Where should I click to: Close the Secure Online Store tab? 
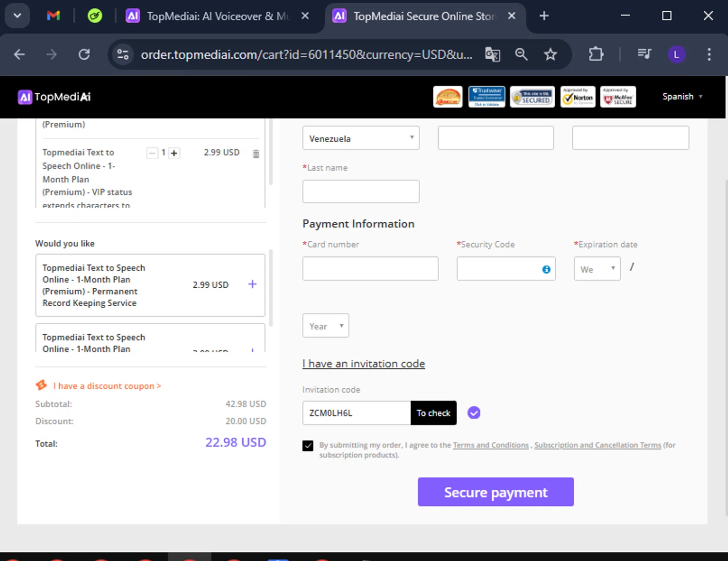[512, 16]
